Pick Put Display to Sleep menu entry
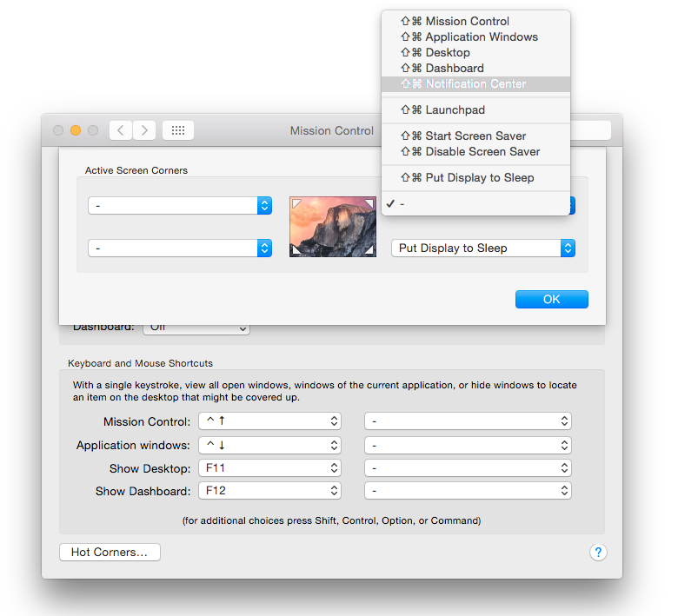Image resolution: width=678 pixels, height=616 pixels. [475, 177]
